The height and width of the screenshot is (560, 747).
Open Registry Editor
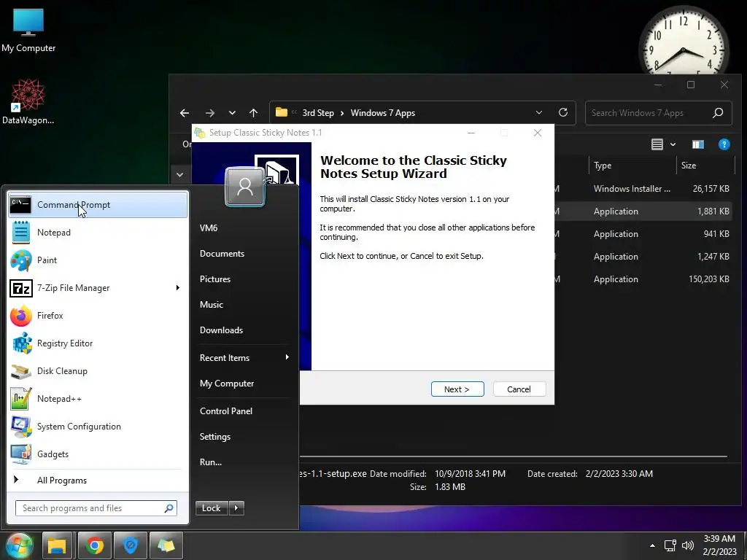pyautogui.click(x=98, y=343)
